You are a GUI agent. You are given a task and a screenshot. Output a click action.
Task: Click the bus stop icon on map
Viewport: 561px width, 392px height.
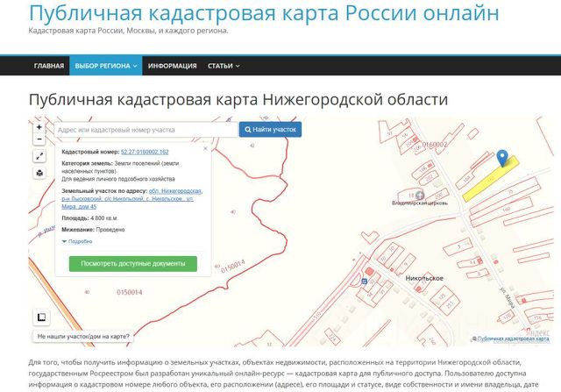point(363,281)
